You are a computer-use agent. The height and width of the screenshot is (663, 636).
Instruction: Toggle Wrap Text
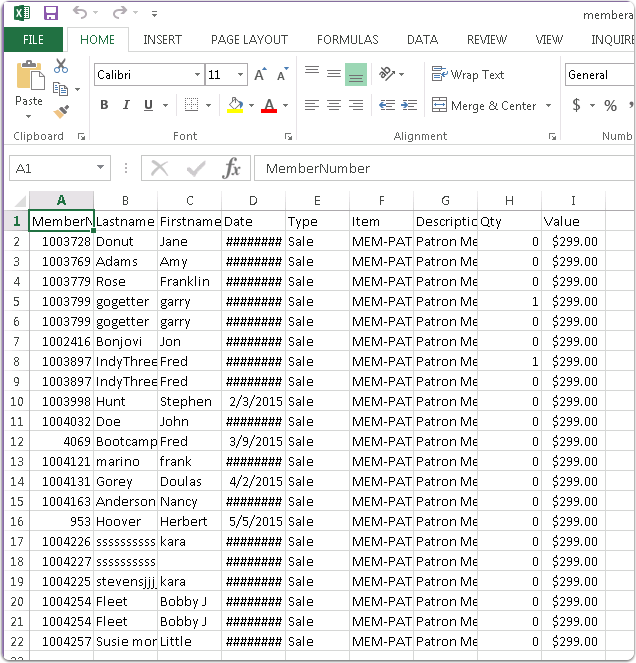pos(468,75)
